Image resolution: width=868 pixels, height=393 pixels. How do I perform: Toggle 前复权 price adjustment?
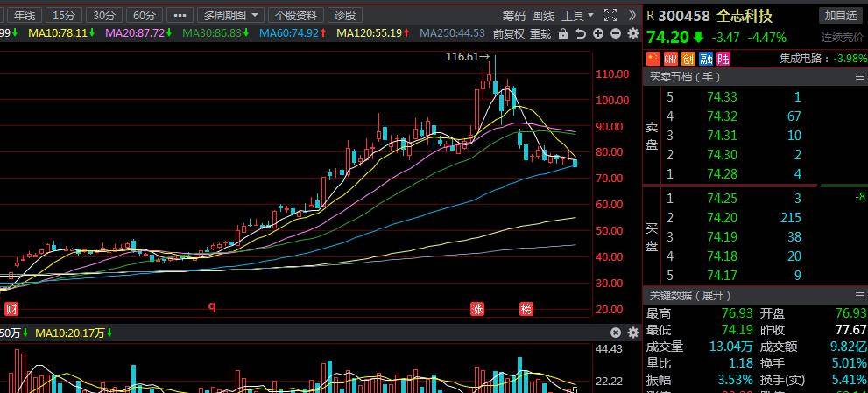pyautogui.click(x=509, y=34)
